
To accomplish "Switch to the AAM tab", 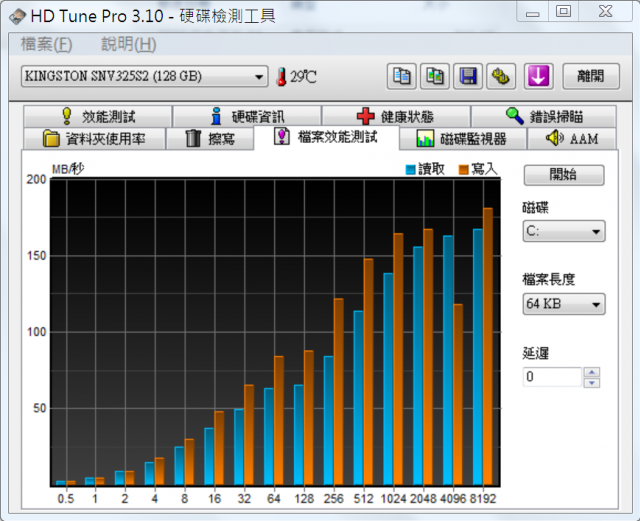I will (572, 139).
